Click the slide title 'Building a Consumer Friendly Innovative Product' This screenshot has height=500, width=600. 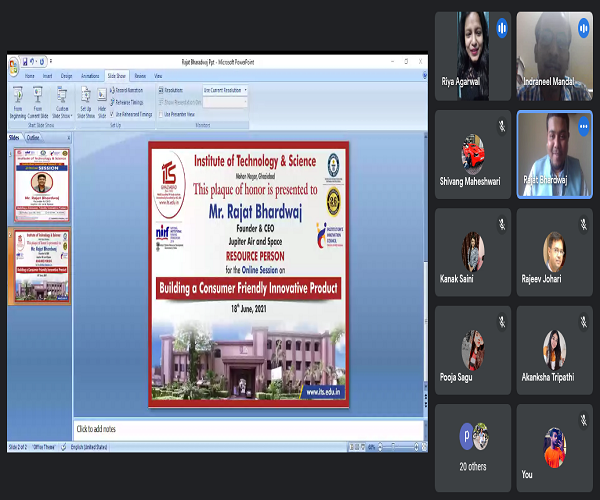(248, 288)
